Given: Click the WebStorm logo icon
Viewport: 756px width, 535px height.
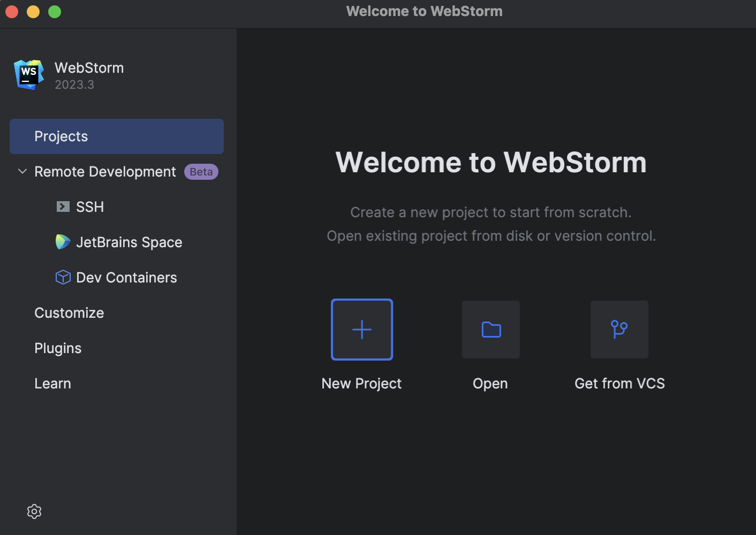Looking at the screenshot, I should [28, 75].
